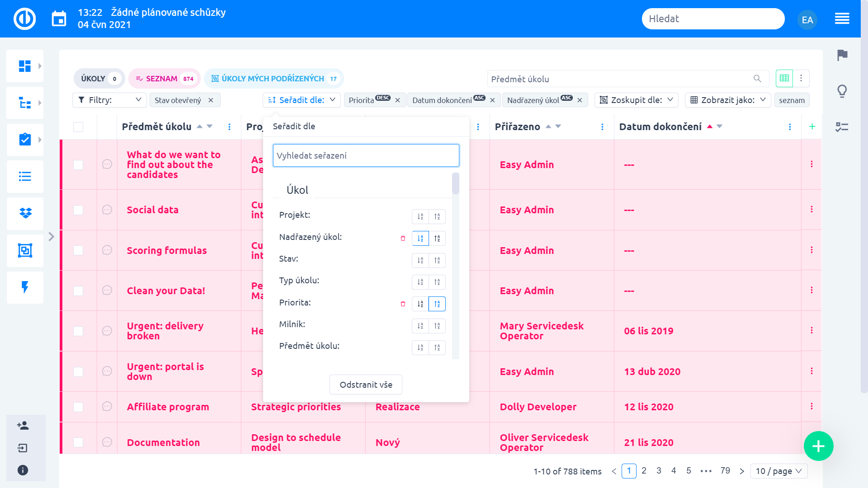Toggle the select-all checkbox in table header
The height and width of the screenshot is (488, 868).
click(78, 127)
